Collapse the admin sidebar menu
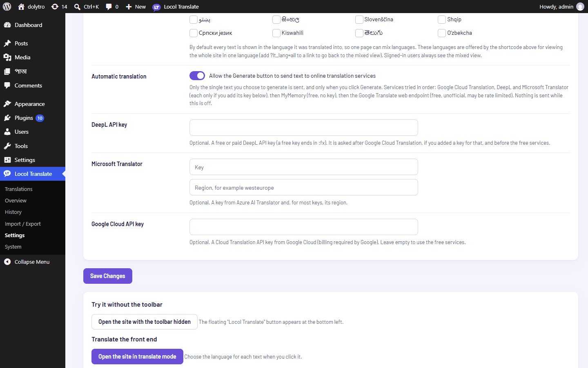The height and width of the screenshot is (368, 588). coord(33,262)
